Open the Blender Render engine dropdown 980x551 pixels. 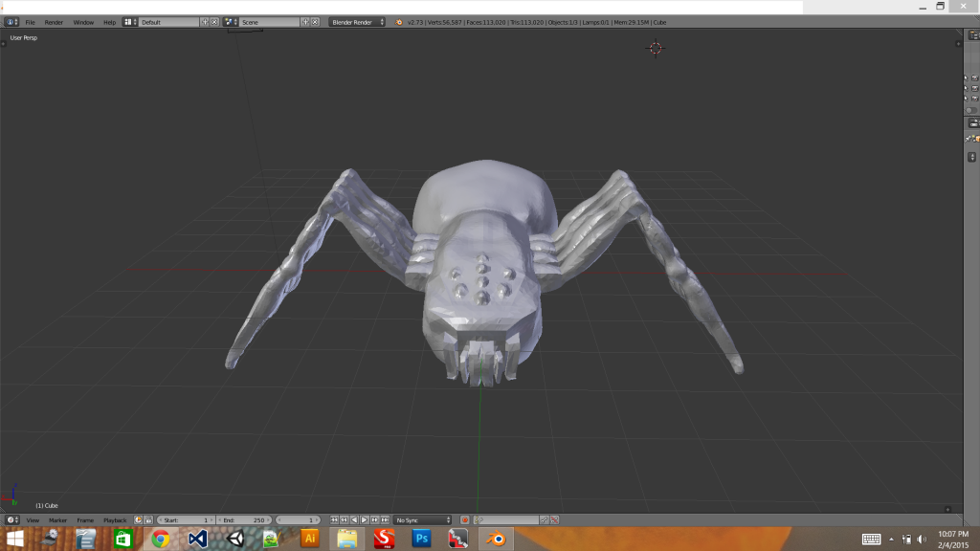pyautogui.click(x=357, y=22)
